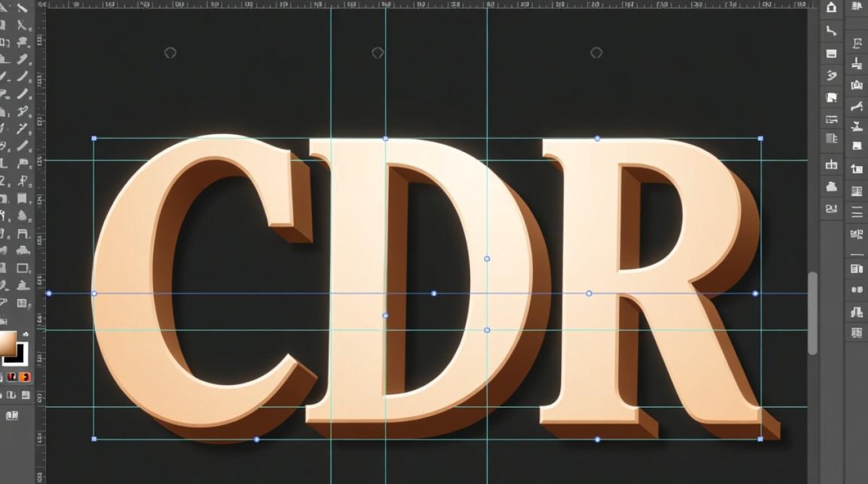Image resolution: width=868 pixels, height=484 pixels.
Task: Click the center anchor point inside the letter D
Action: tap(434, 293)
